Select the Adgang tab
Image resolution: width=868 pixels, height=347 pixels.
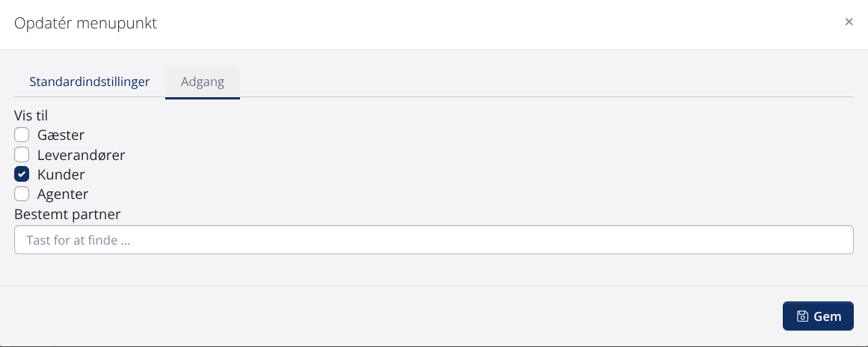coord(203,82)
